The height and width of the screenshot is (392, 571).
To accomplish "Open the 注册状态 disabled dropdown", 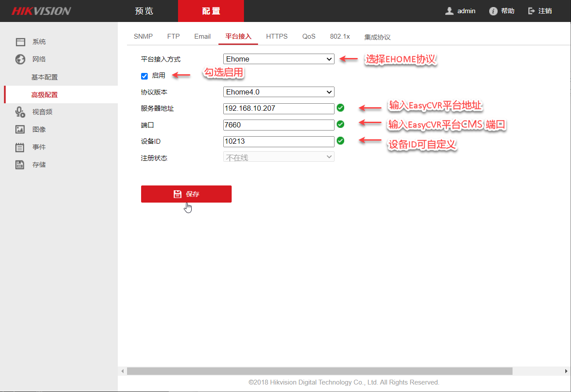I will click(279, 157).
